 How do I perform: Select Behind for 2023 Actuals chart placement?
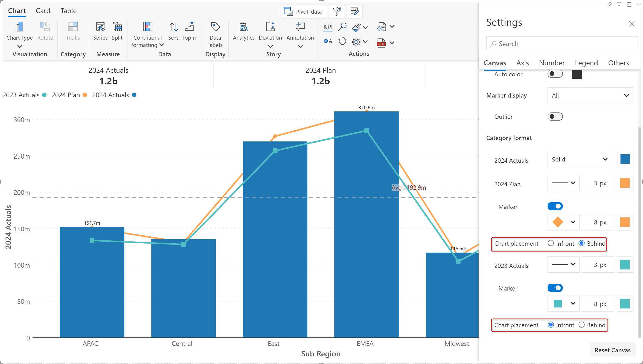(x=581, y=325)
